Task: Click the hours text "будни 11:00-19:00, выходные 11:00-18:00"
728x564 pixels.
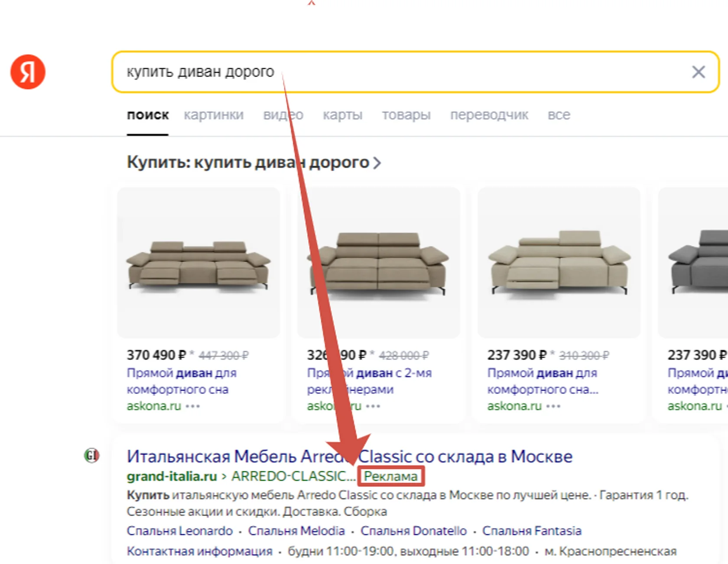Action: pos(408,551)
